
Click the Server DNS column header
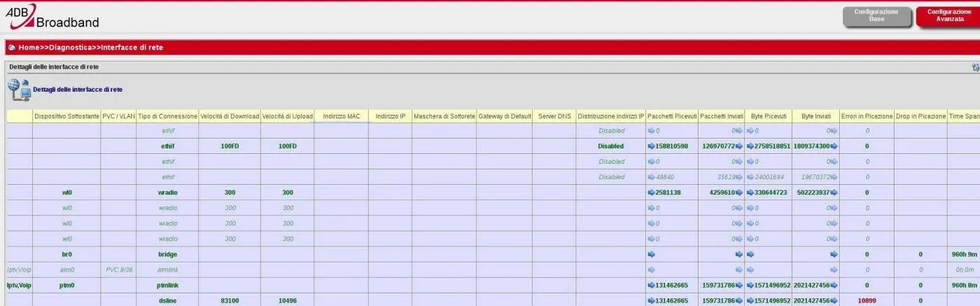pyautogui.click(x=554, y=116)
